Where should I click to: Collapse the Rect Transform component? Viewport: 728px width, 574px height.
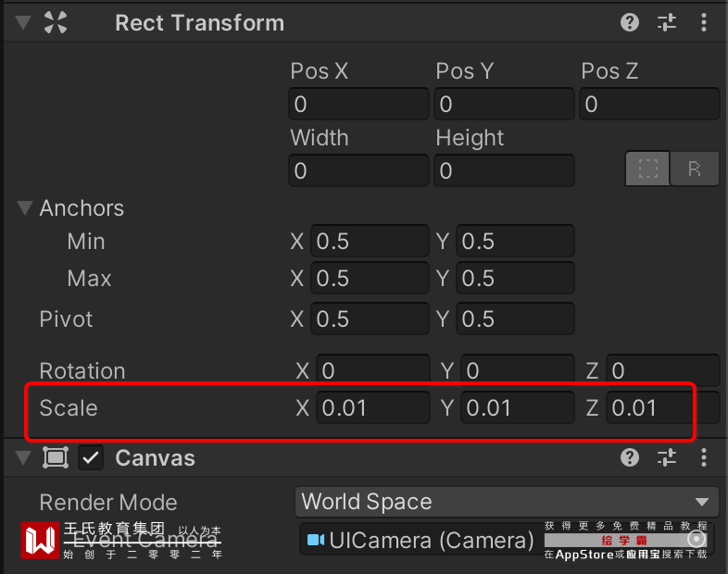[23, 22]
